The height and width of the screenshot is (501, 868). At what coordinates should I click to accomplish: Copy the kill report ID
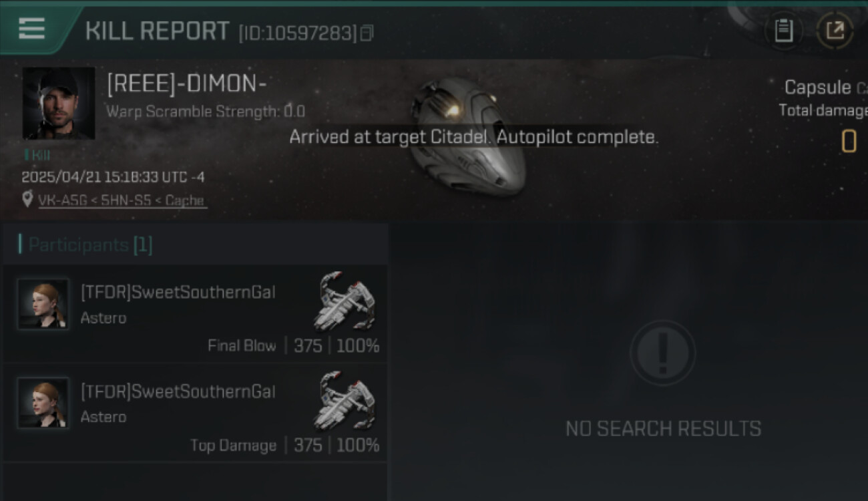[x=367, y=33]
